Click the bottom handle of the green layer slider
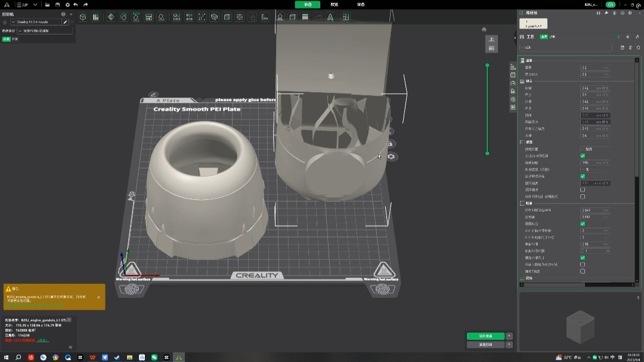The image size is (644, 362). (487, 153)
